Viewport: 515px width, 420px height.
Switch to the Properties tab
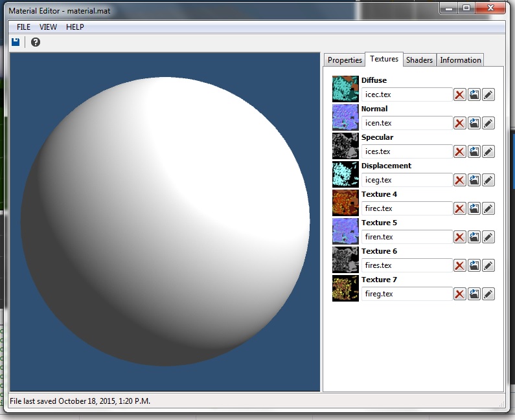[345, 60]
